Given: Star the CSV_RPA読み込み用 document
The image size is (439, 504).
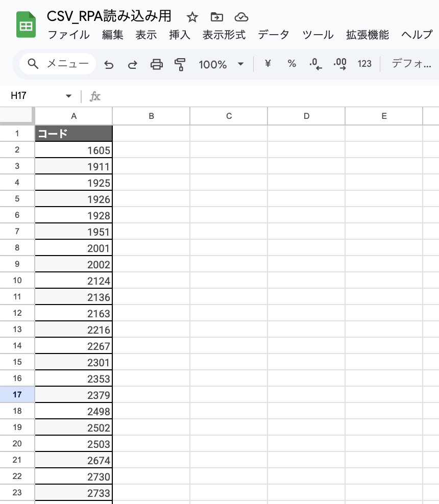Looking at the screenshot, I should [x=192, y=17].
